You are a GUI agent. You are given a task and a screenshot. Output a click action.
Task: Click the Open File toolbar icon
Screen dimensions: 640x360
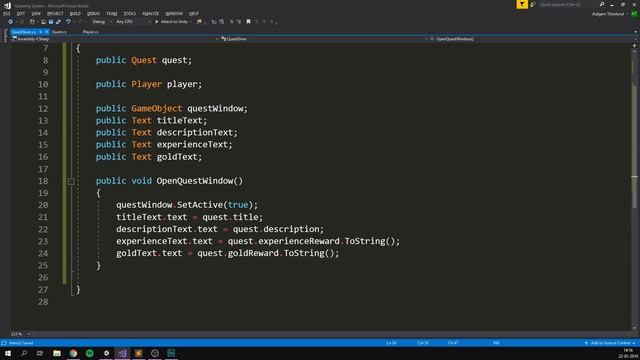click(x=43, y=22)
